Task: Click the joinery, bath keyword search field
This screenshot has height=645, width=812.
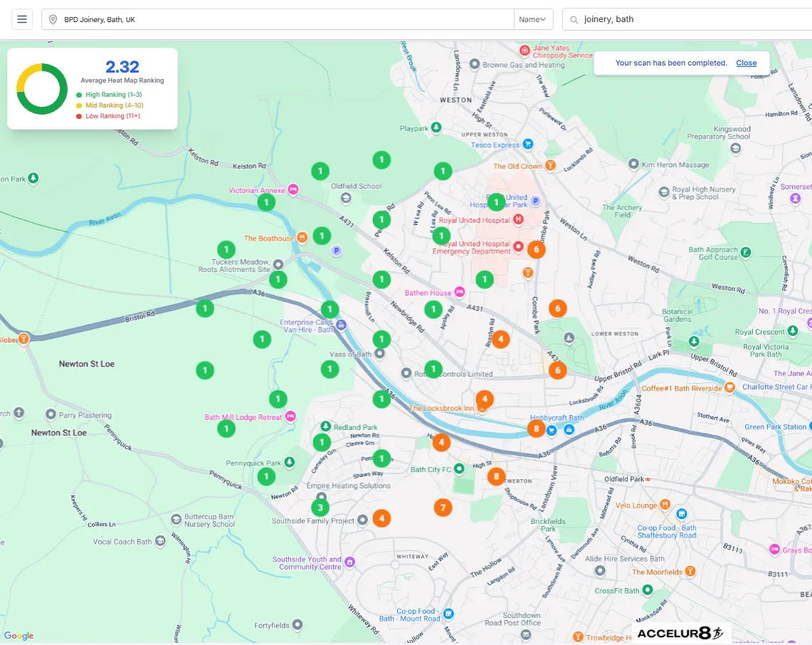Action: 687,19
